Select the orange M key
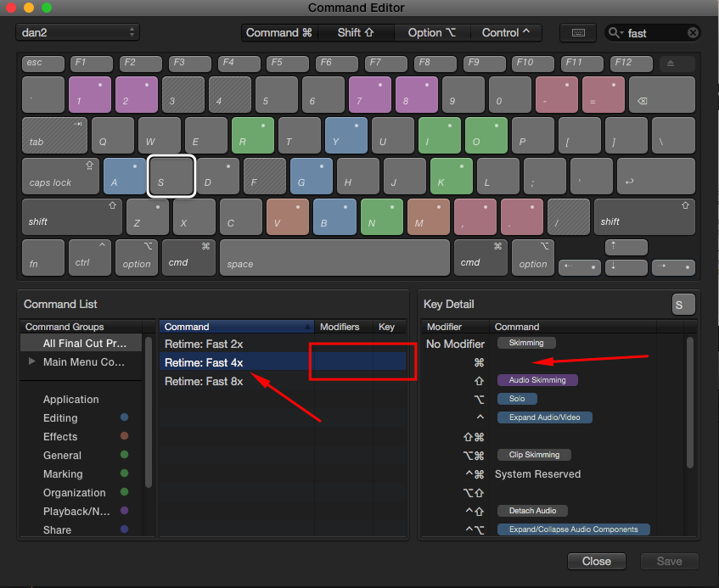The height and width of the screenshot is (588, 719). click(429, 217)
